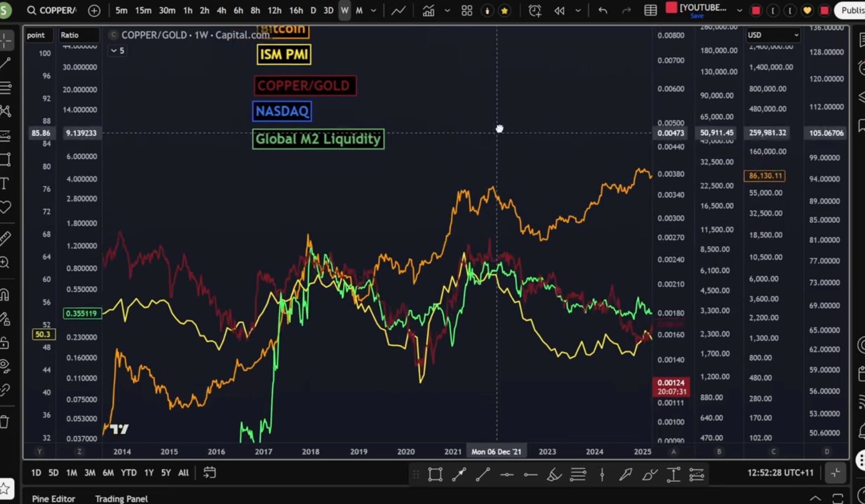
Task: Open the more timeframes dropdown arrow
Action: pos(374,10)
